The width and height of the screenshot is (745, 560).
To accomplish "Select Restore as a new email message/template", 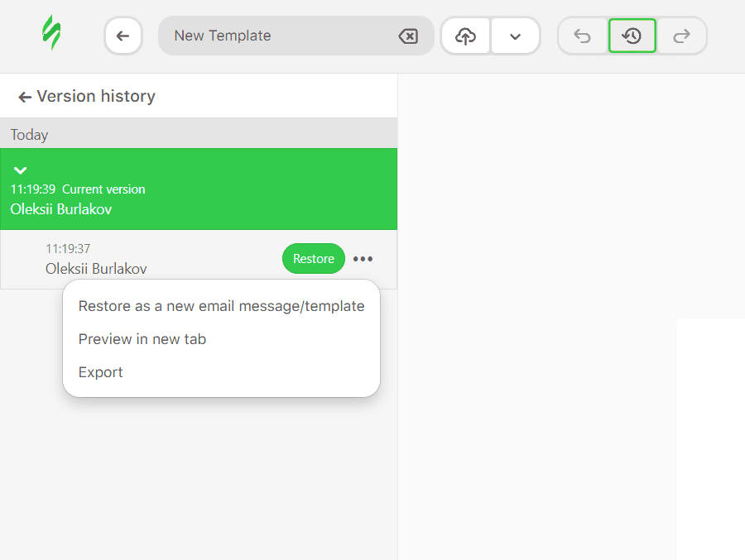I will [x=221, y=306].
